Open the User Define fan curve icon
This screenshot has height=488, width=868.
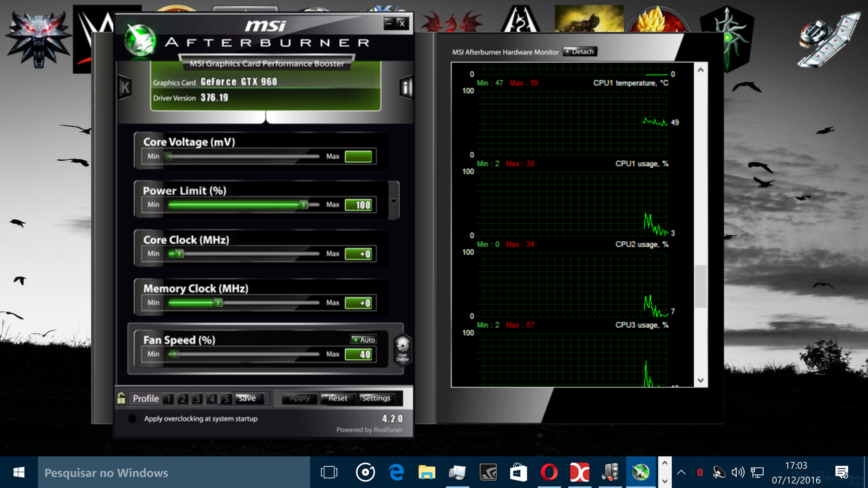tap(402, 349)
